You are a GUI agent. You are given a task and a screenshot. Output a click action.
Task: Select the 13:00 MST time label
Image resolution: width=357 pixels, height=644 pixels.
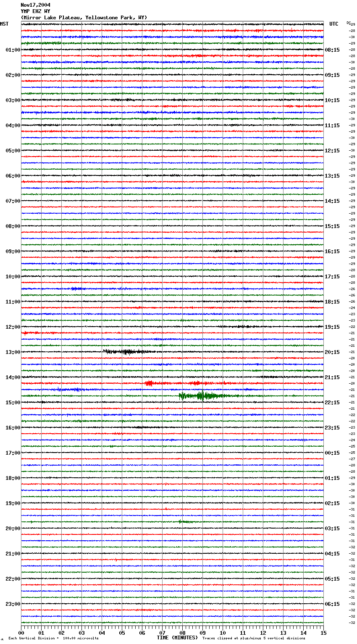pyautogui.click(x=13, y=352)
